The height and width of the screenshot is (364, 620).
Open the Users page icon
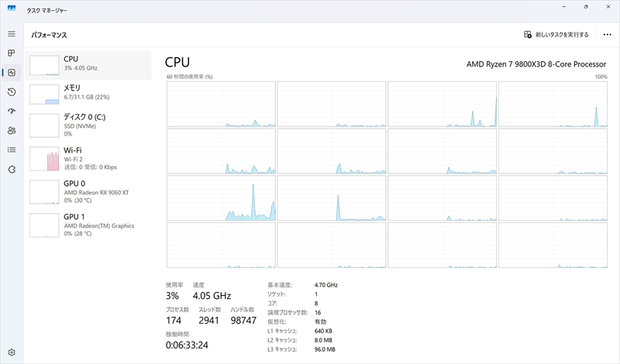coord(12,131)
